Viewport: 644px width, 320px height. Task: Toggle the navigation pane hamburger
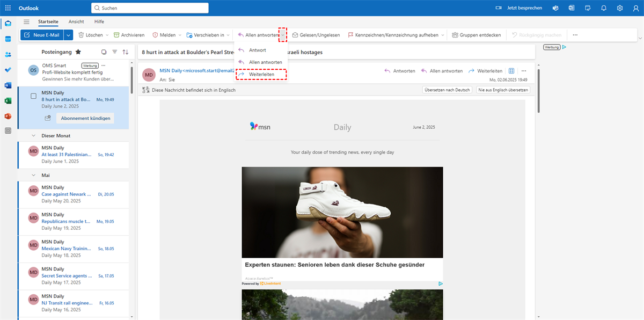tap(26, 21)
